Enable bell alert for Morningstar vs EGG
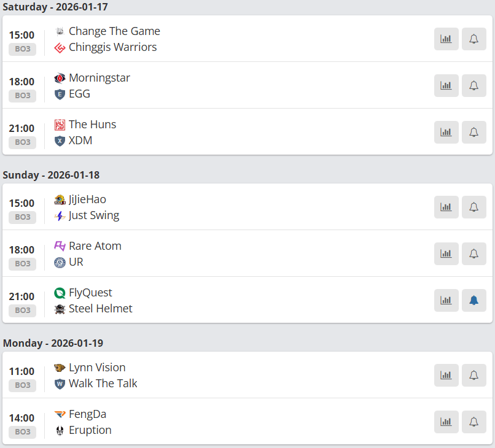 474,85
